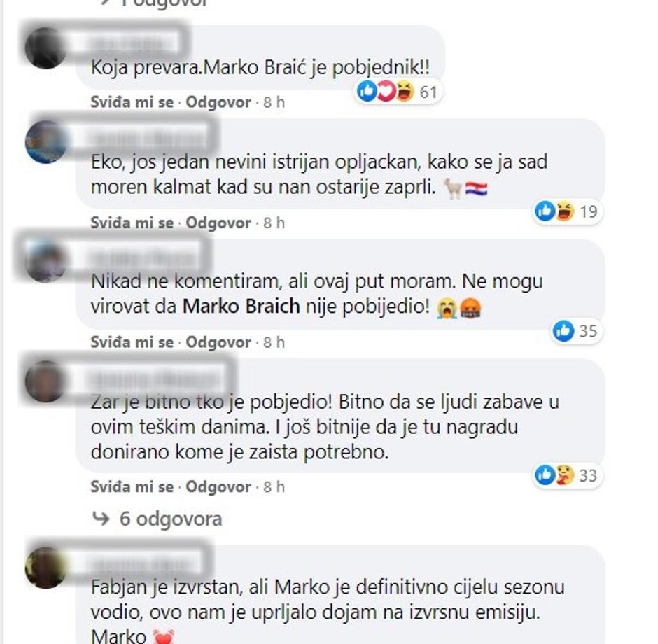Like the 'Zar je bitno tko' comment
This screenshot has width=658, height=644.
tap(132, 487)
